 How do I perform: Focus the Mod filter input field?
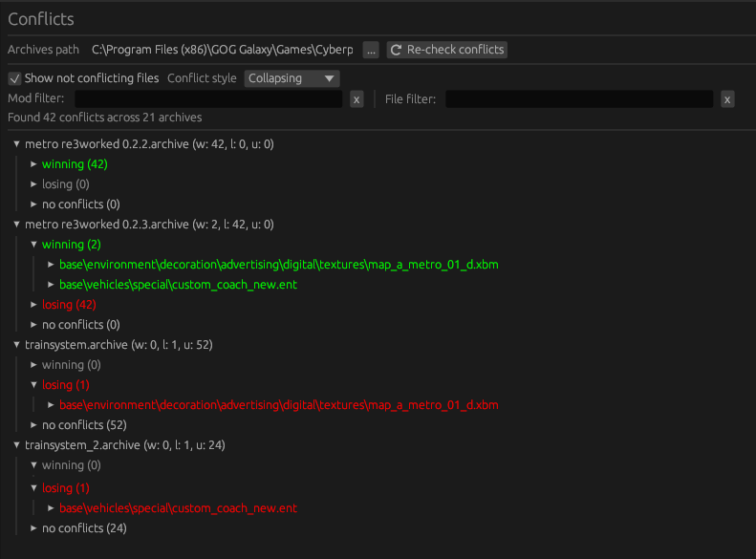coord(208,98)
